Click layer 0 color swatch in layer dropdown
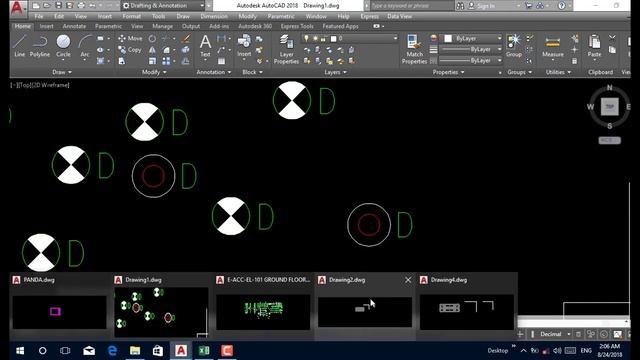The height and width of the screenshot is (360, 640). (x=333, y=38)
